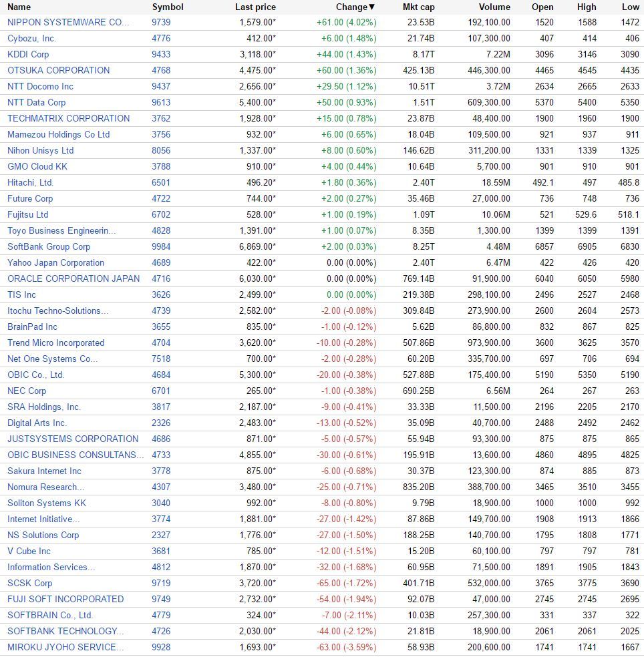The image size is (644, 657).
Task: Open ORACLE CORPORATION JAPAN link
Action: click(x=73, y=278)
